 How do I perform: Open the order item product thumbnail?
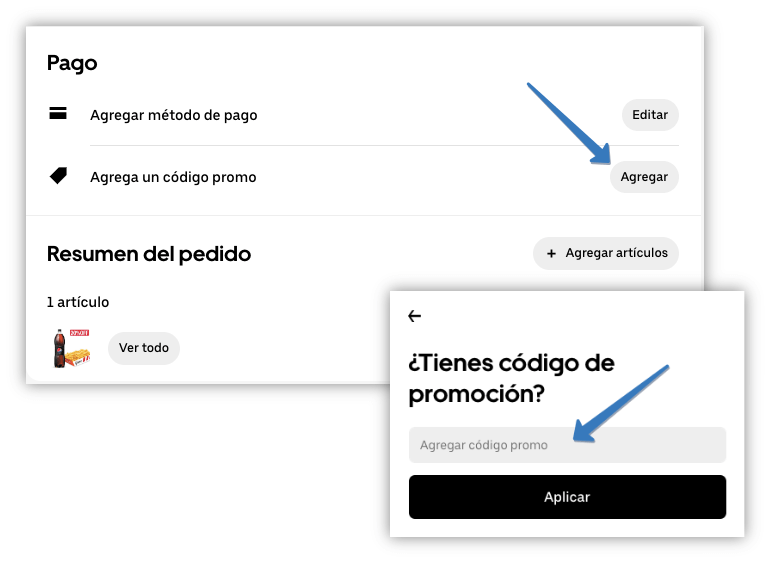pyautogui.click(x=71, y=348)
